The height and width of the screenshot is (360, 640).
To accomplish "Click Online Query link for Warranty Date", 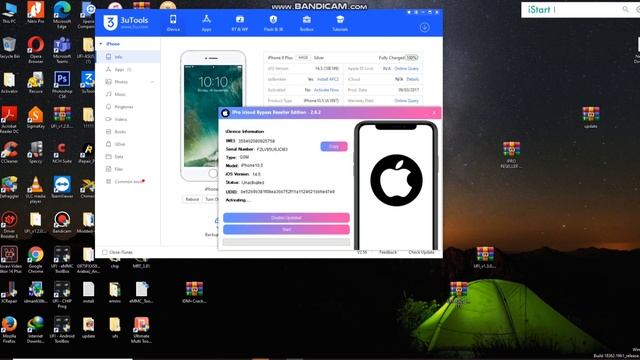I will click(x=406, y=100).
